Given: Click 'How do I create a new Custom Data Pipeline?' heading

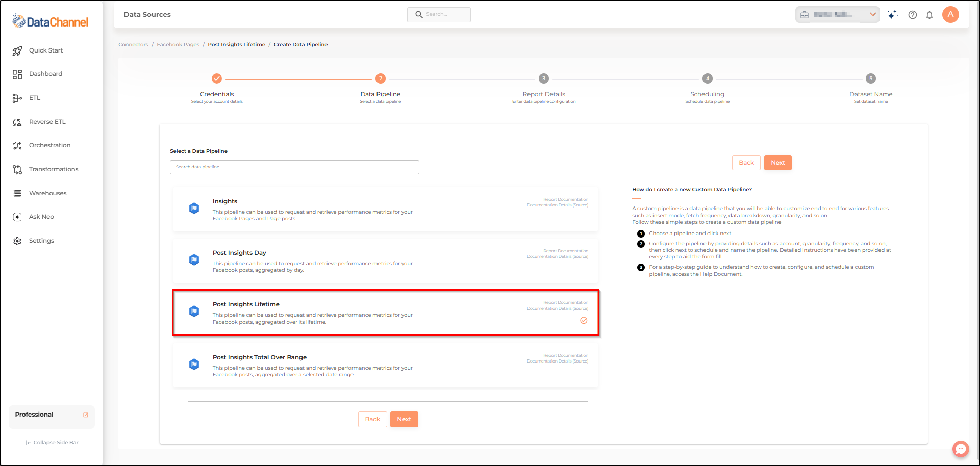Looking at the screenshot, I should point(692,190).
